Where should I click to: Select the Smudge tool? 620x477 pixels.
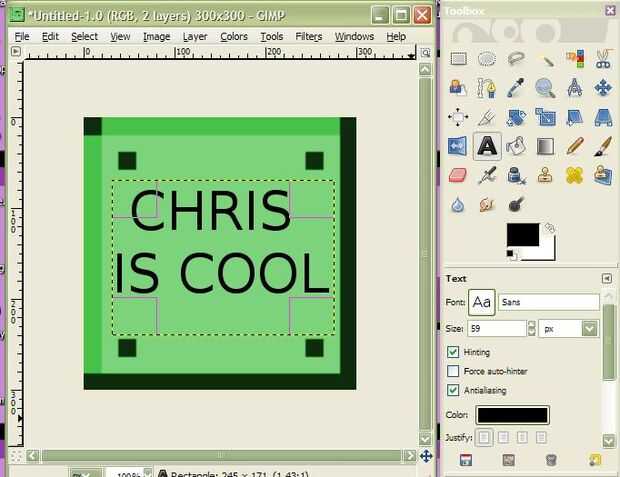pos(487,205)
